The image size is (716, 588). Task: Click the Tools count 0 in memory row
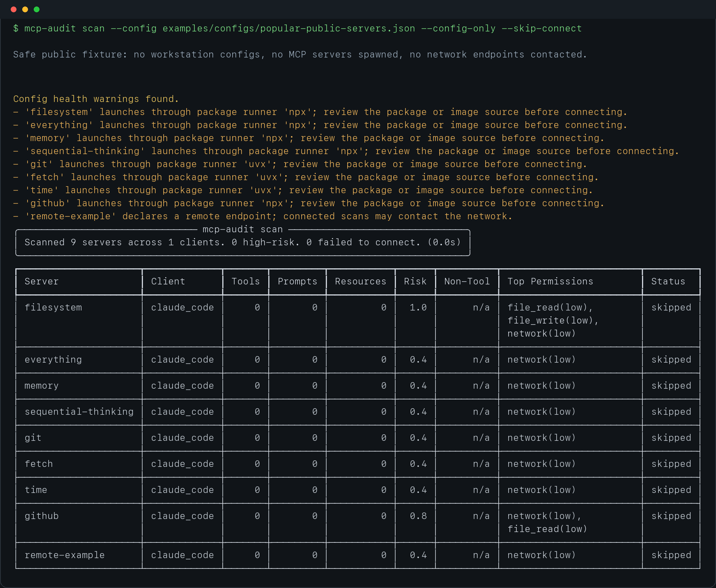[257, 386]
